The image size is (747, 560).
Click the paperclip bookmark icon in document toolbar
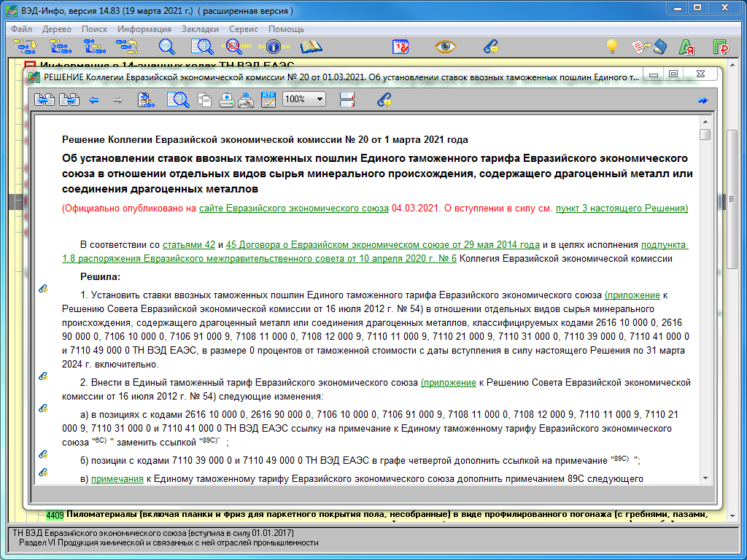point(384,100)
